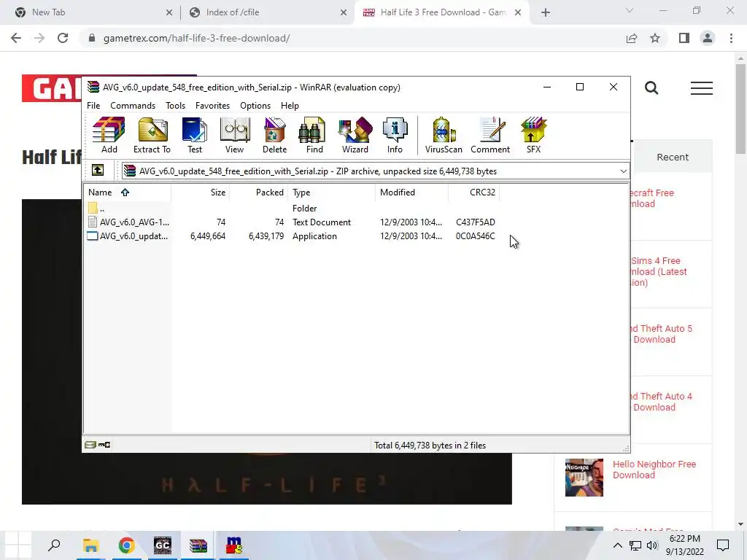Click the Delete toolbar icon

click(274, 135)
